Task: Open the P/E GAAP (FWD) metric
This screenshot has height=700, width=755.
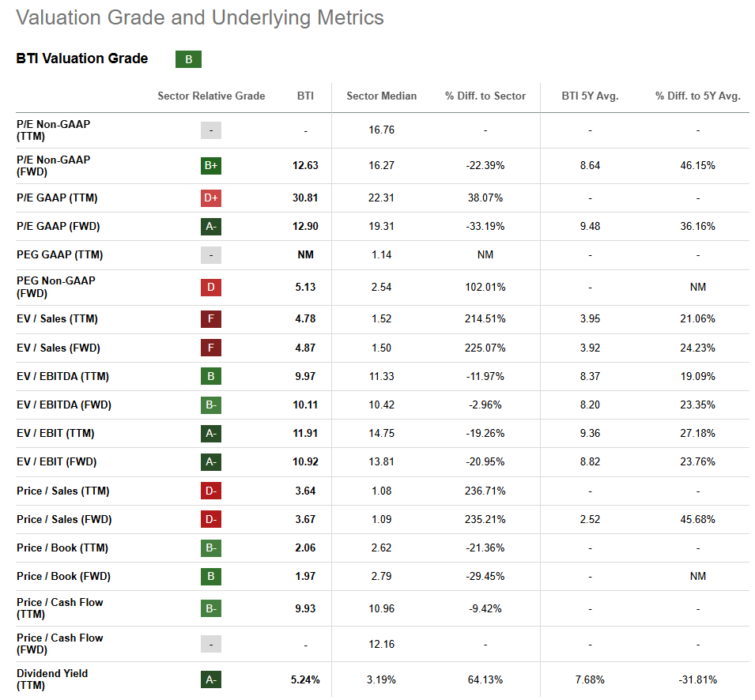Action: tap(58, 226)
